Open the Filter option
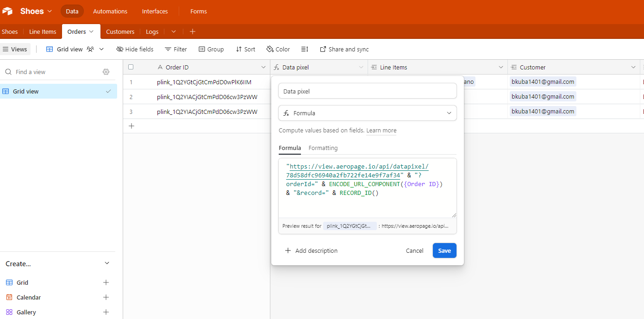 tap(176, 49)
